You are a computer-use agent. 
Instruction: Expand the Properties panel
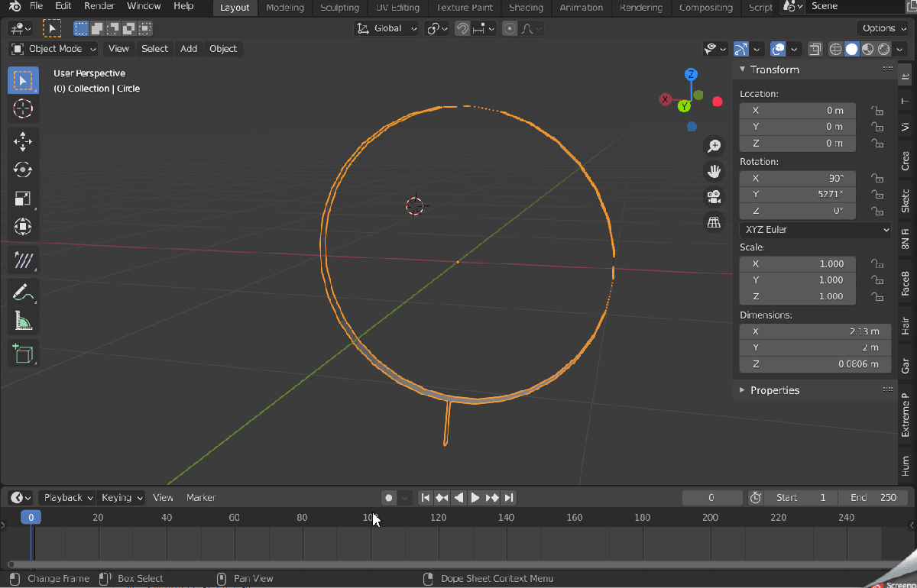click(773, 390)
